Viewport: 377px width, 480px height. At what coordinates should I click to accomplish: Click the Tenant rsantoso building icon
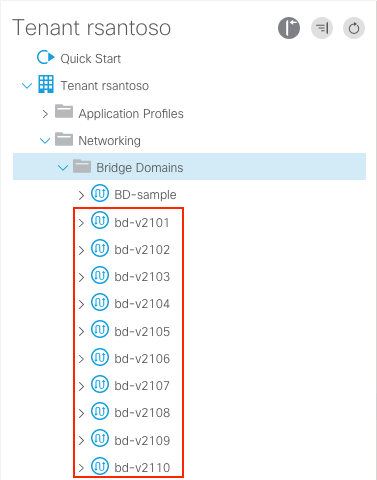point(46,84)
